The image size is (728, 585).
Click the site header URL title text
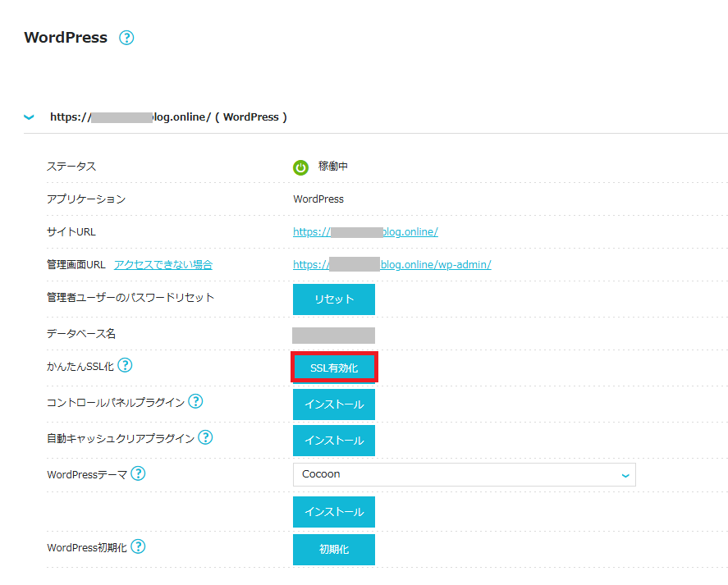(168, 117)
